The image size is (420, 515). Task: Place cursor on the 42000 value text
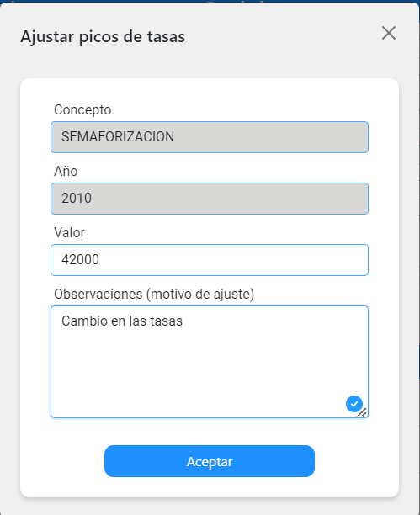(80, 259)
